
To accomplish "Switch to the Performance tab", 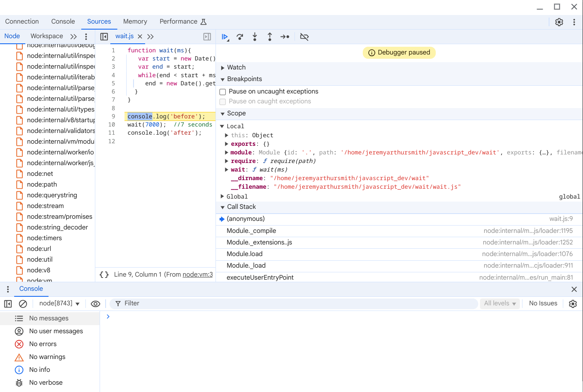I will pyautogui.click(x=183, y=21).
